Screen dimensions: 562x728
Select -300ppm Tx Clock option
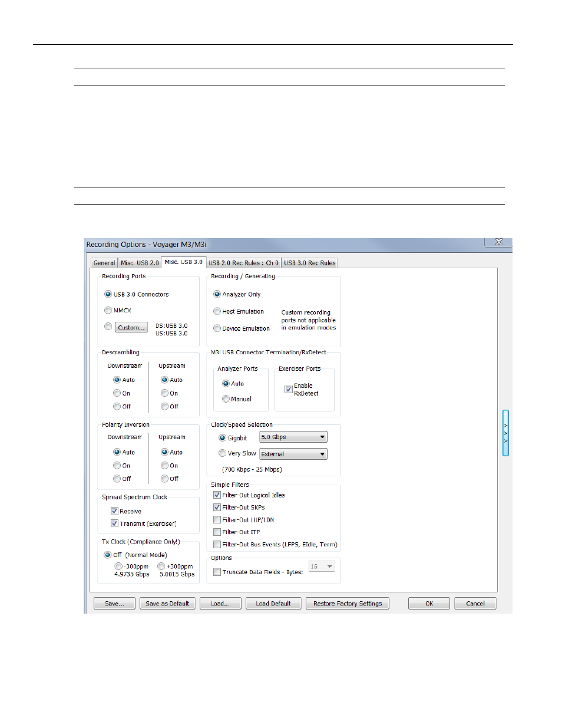click(x=118, y=566)
